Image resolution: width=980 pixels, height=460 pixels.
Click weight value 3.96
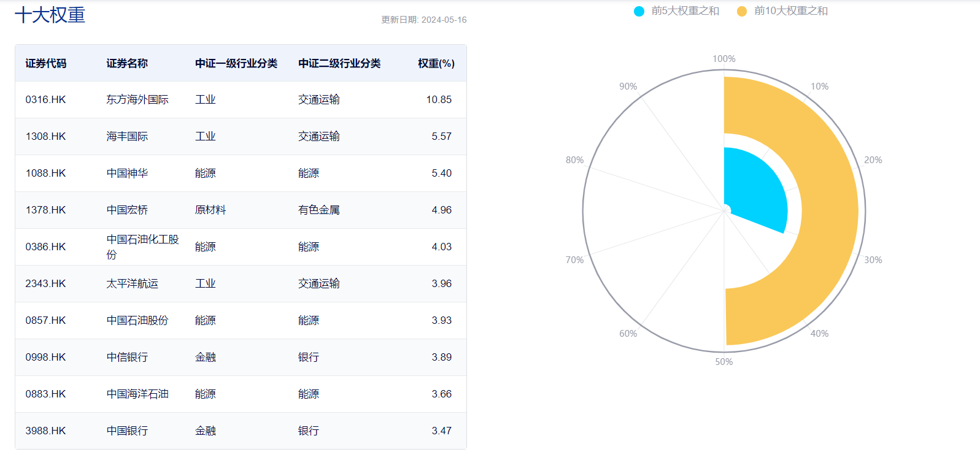(x=441, y=283)
